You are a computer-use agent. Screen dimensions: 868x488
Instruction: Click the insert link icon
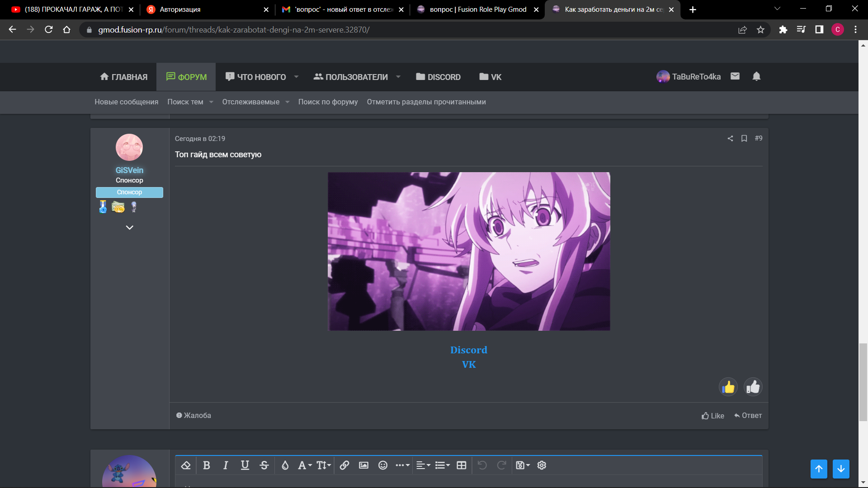click(x=344, y=465)
